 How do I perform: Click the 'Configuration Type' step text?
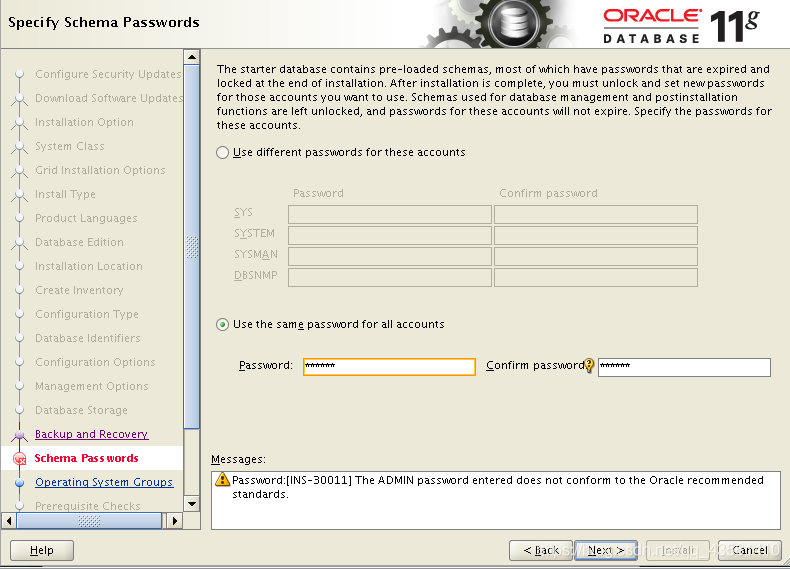click(x=87, y=314)
